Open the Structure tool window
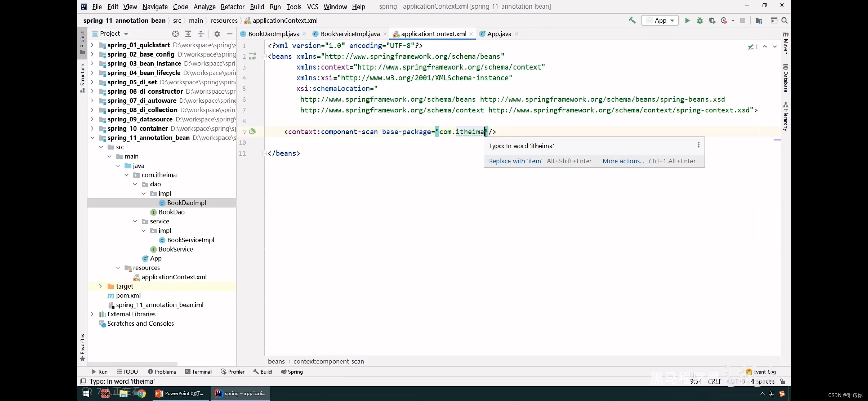Viewport: 868px width, 401px height. [82, 78]
